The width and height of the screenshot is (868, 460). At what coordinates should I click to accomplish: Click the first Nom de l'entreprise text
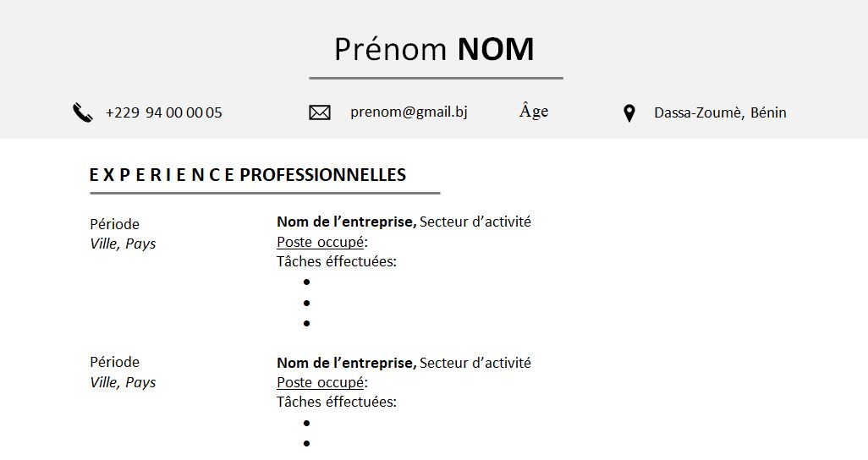(x=346, y=222)
